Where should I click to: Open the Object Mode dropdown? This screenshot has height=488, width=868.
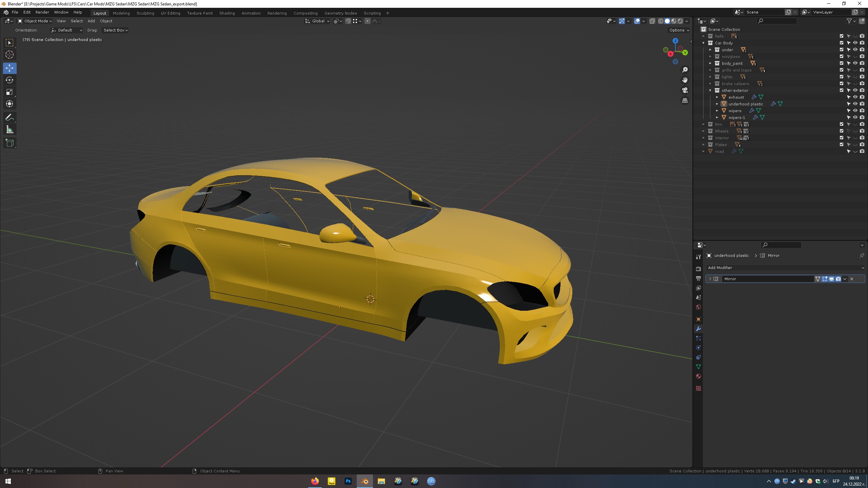(x=35, y=21)
